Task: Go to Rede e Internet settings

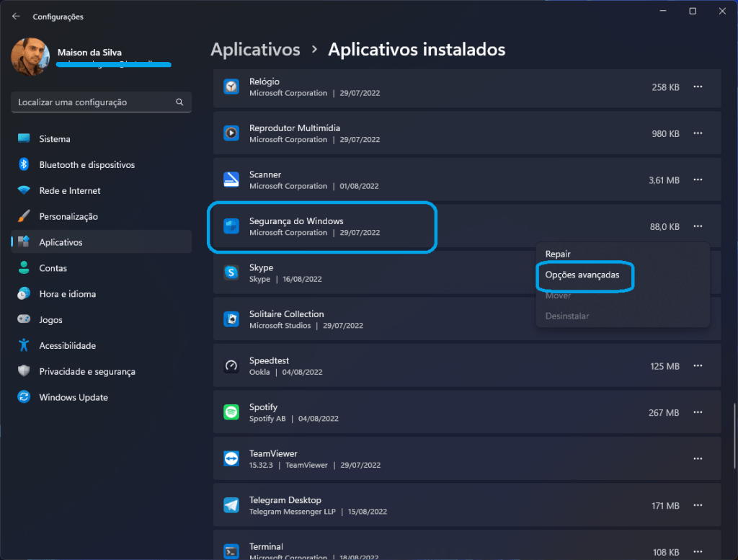Action: [101, 190]
